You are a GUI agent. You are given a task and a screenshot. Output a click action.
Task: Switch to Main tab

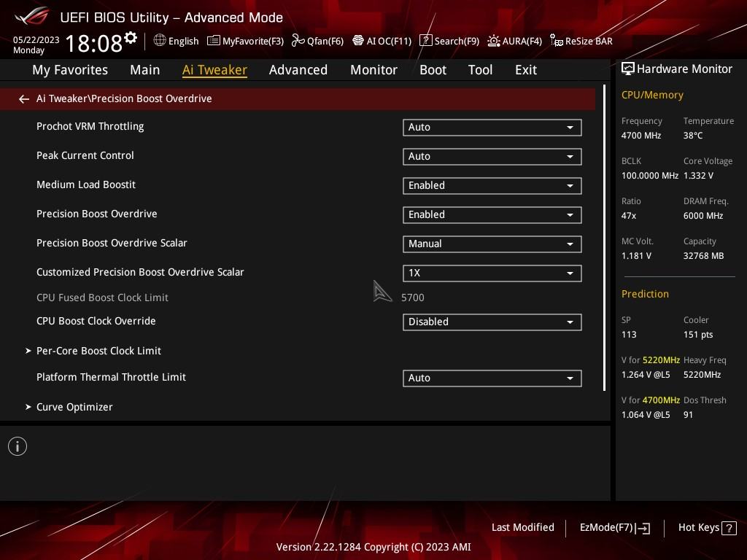pyautogui.click(x=145, y=70)
